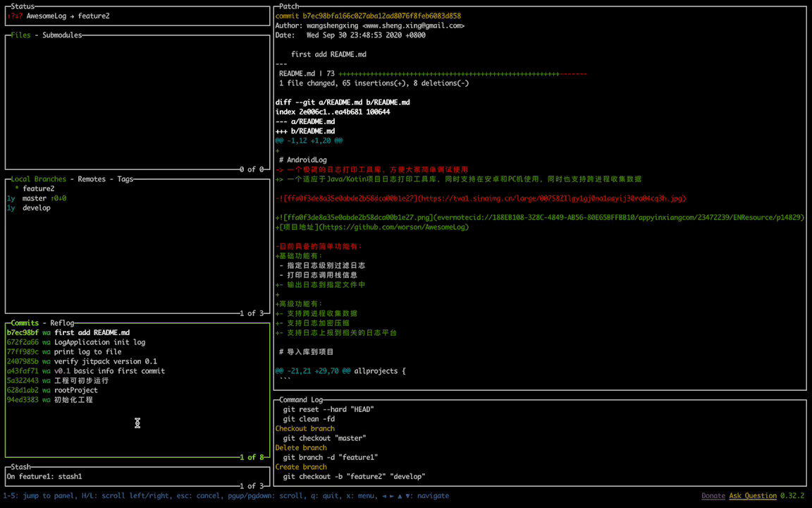The image size is (812, 508).
Task: Select commit 2407985b verify jitpack version
Action: [x=137, y=361]
